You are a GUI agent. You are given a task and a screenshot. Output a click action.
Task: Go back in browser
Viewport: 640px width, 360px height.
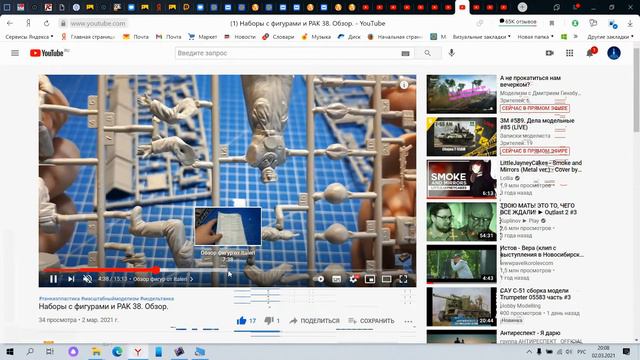10,24
